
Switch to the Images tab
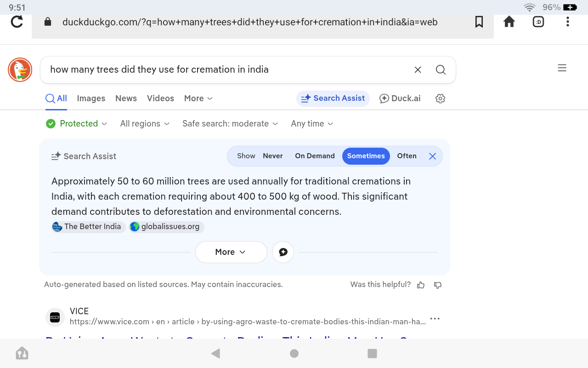[x=91, y=98]
